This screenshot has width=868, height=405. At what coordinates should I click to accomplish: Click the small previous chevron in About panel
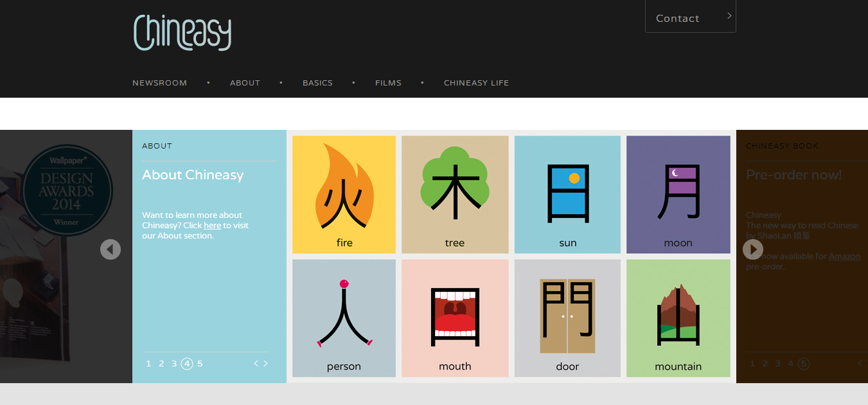[x=256, y=364]
